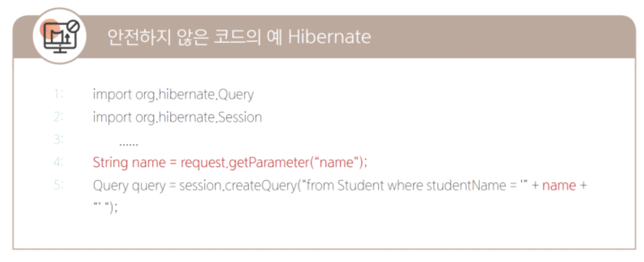Select the import org.hibernate.Session line

tap(177, 117)
